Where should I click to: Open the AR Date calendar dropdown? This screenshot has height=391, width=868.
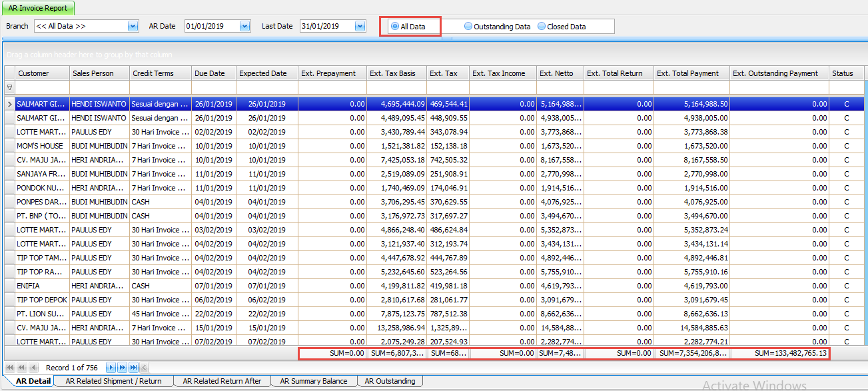click(244, 26)
